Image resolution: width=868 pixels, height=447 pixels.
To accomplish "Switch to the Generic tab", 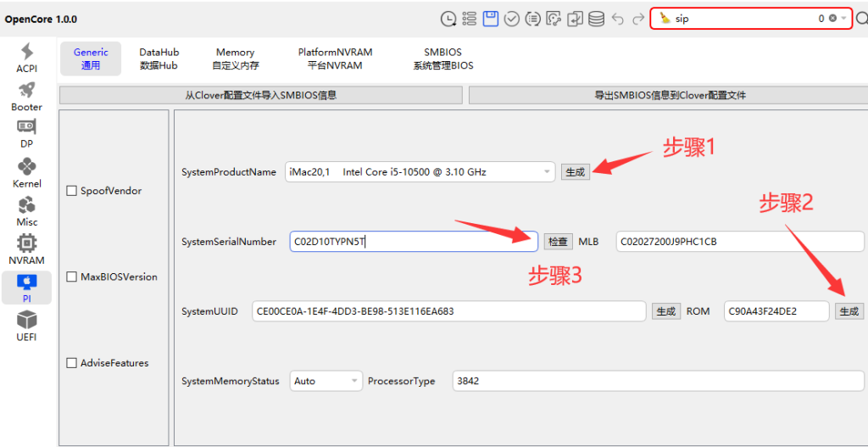I will click(x=91, y=59).
